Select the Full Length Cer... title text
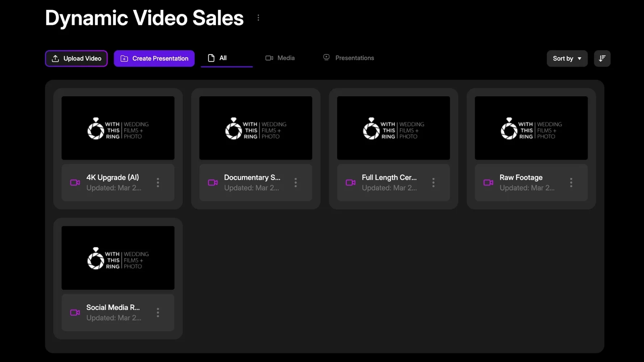The image size is (644, 362). pyautogui.click(x=389, y=177)
